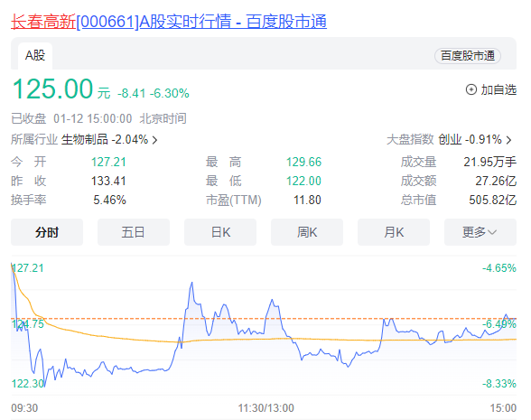Click the 市盈(TTM) value 11.80
531x420 pixels.
pos(307,200)
